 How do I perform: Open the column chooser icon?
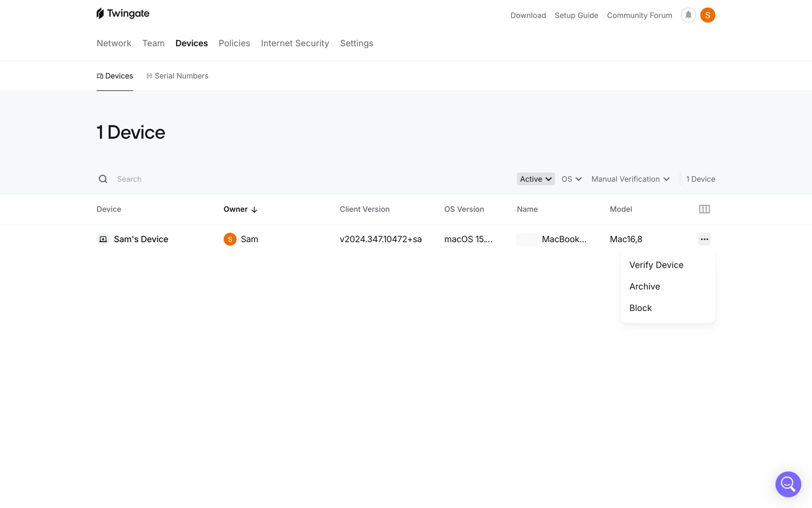[x=704, y=209]
